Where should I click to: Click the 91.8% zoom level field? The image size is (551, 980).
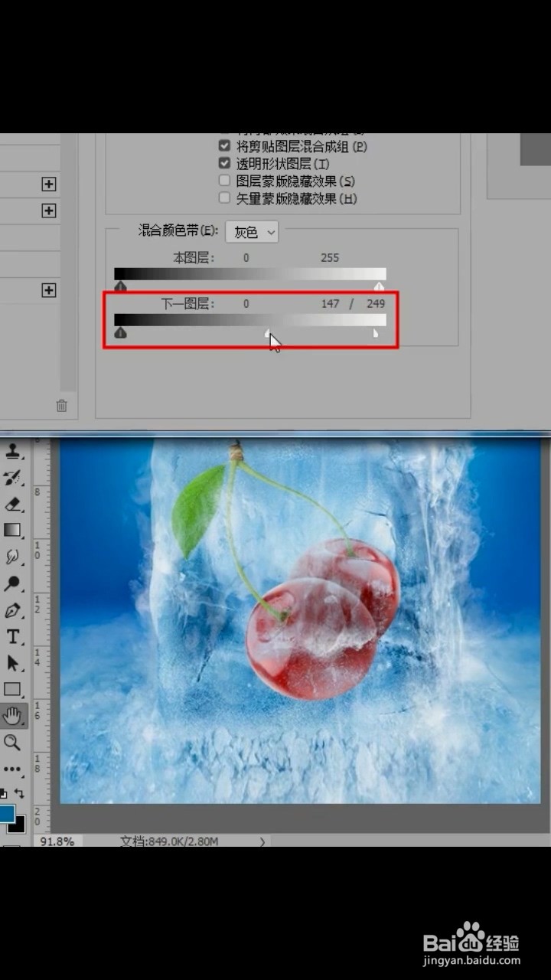pos(57,841)
